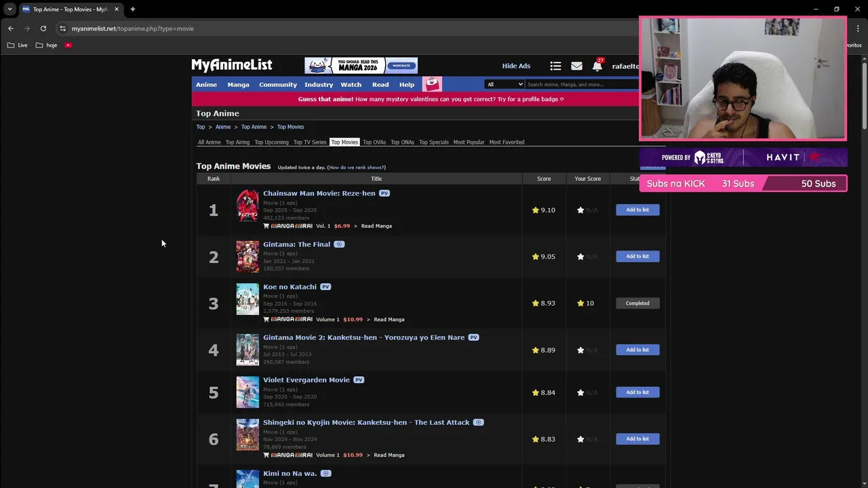The image size is (868, 488).
Task: Add Gintama Movie 2 to list
Action: point(637,350)
